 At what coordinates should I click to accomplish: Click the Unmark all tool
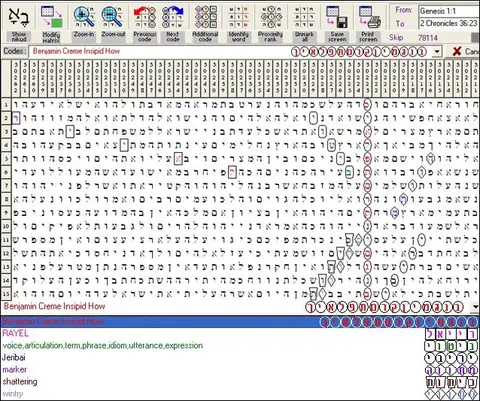(x=304, y=23)
